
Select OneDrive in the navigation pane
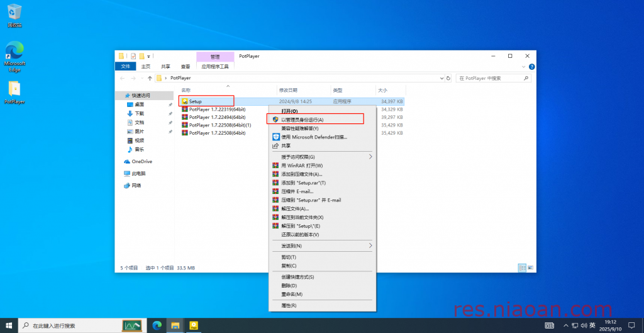(142, 162)
